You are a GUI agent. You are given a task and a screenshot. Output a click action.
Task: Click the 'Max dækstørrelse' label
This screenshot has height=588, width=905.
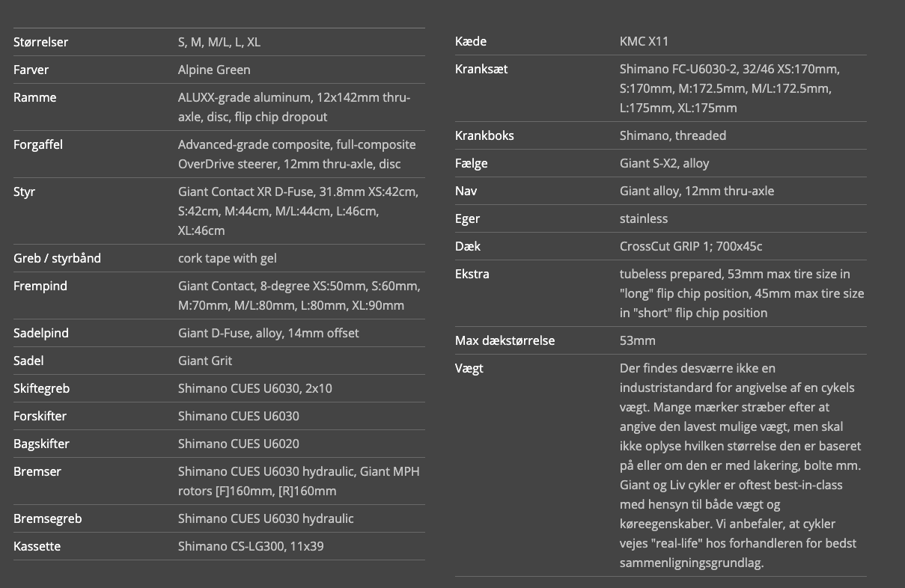click(505, 340)
